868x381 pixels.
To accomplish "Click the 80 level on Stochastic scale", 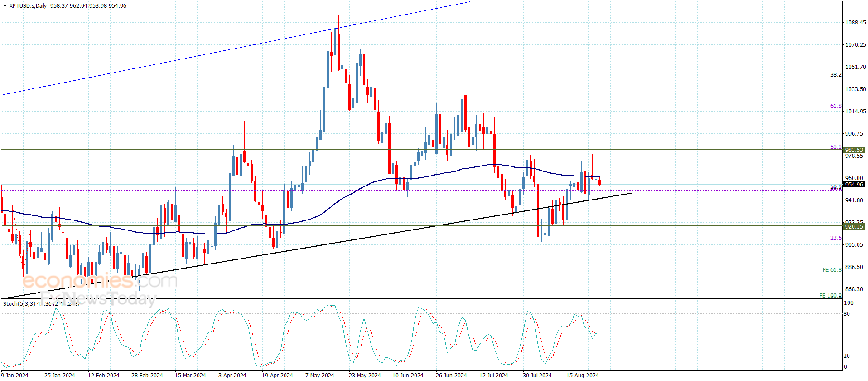I will click(x=847, y=314).
